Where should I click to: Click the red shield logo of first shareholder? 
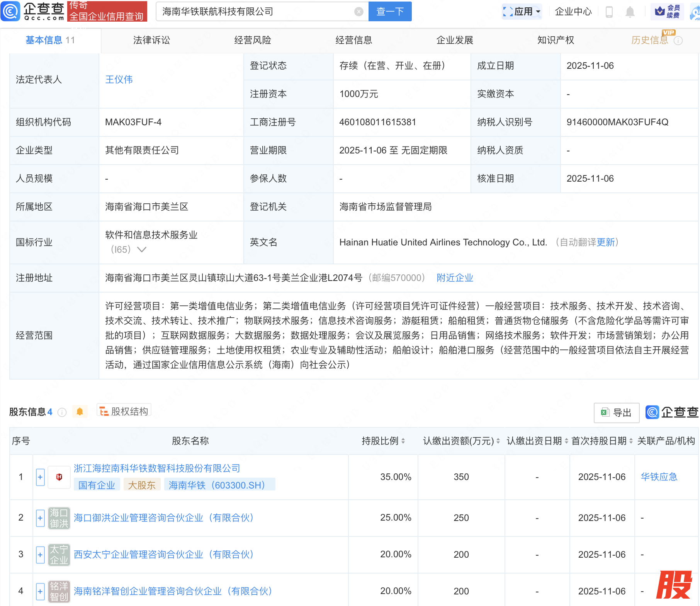(59, 477)
